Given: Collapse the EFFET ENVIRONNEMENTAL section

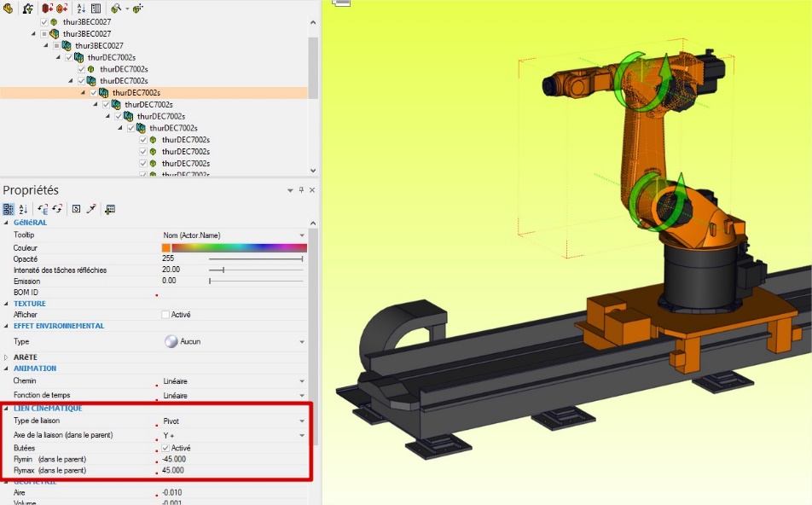Looking at the screenshot, I should [6, 326].
